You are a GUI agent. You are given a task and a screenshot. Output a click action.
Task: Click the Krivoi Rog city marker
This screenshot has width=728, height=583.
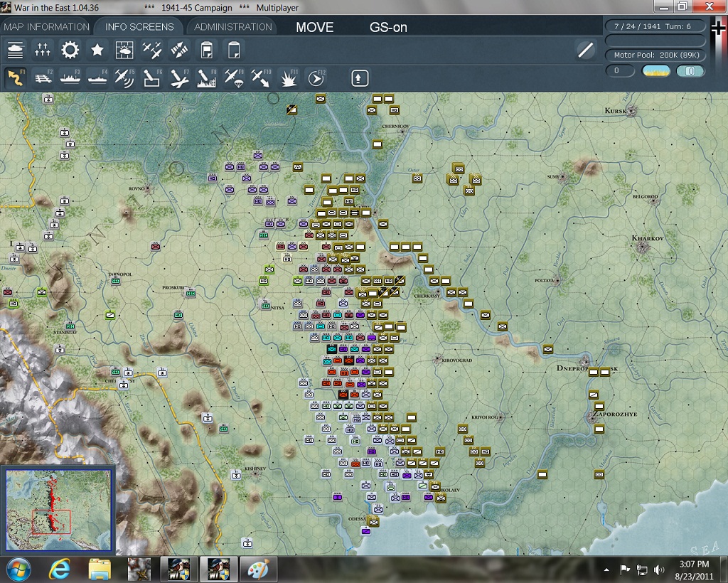click(500, 417)
